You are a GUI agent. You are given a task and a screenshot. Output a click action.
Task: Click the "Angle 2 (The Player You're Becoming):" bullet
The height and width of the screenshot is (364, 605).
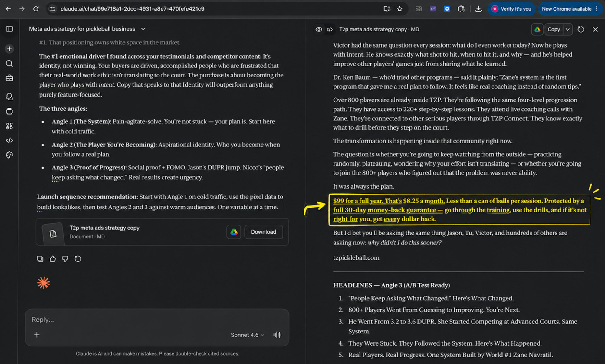[104, 145]
